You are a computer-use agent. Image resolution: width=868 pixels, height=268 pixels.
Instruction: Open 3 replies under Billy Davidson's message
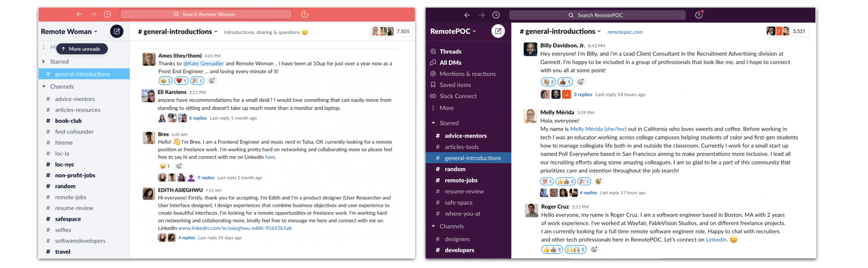[x=583, y=95]
